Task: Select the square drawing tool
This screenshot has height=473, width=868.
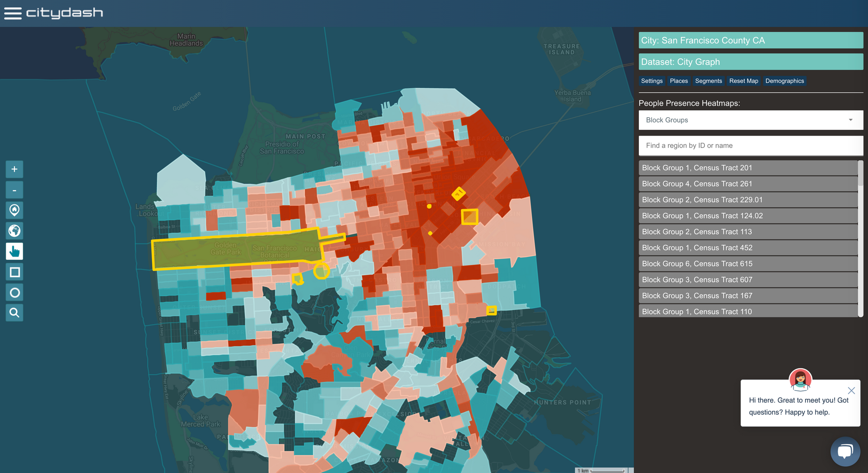Action: click(14, 272)
